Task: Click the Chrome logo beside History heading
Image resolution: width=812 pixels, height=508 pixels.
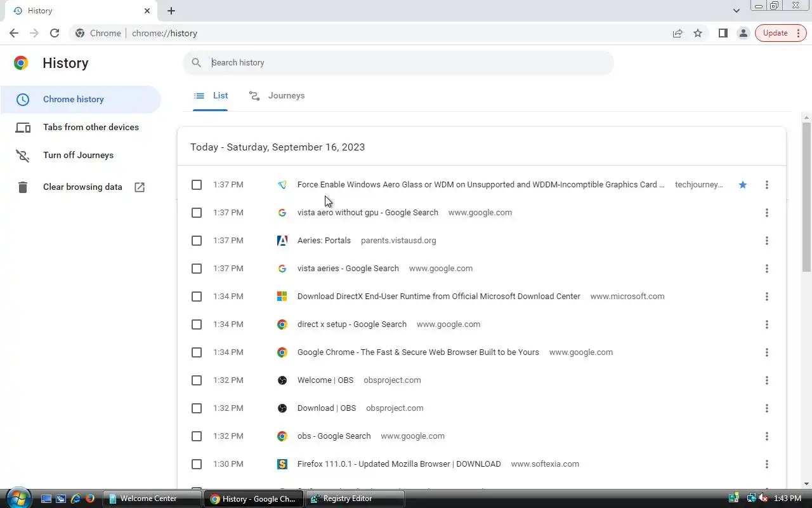Action: 21,63
